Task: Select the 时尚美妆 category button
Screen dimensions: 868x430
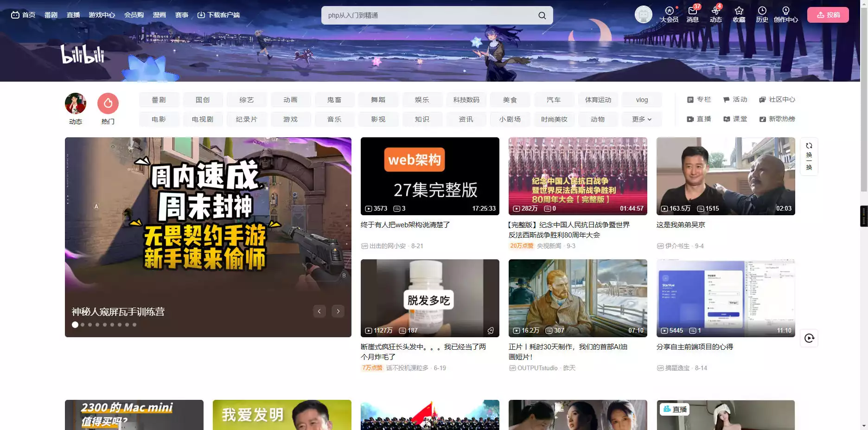Action: (x=554, y=119)
